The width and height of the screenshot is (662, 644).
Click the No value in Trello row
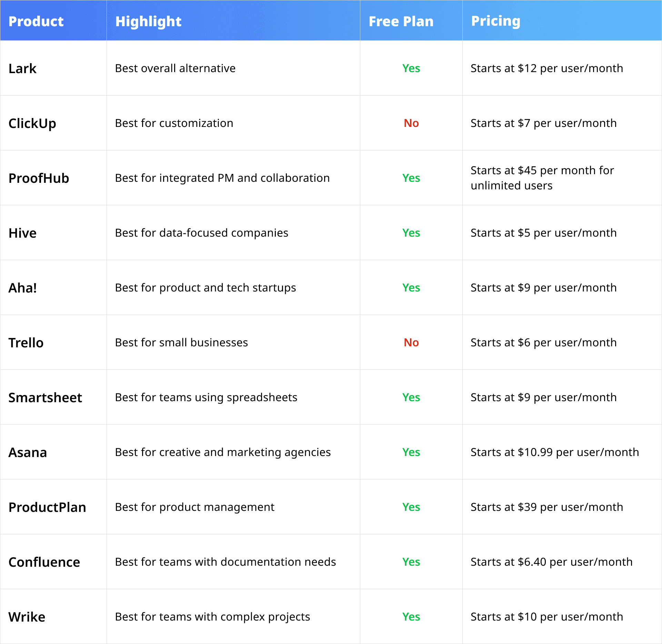coord(411,343)
